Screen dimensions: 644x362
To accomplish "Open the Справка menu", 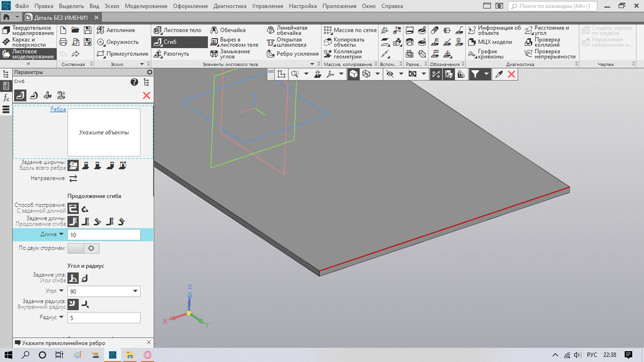I will [392, 6].
